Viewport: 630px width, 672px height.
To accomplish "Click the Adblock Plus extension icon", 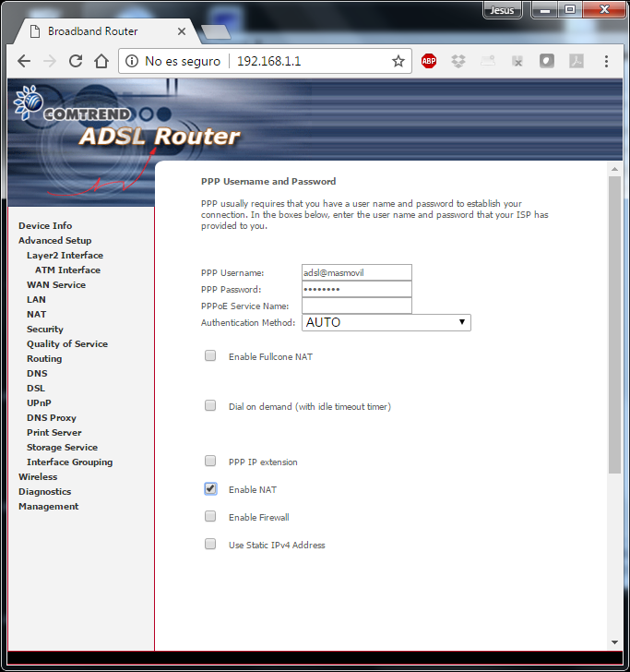I will coord(429,61).
